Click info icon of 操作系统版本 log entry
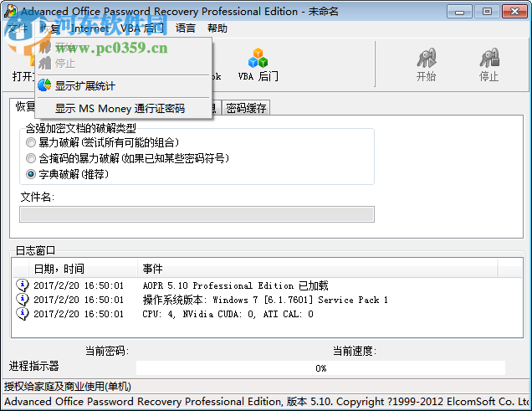Screen dimensions: 532x411 tap(23, 300)
